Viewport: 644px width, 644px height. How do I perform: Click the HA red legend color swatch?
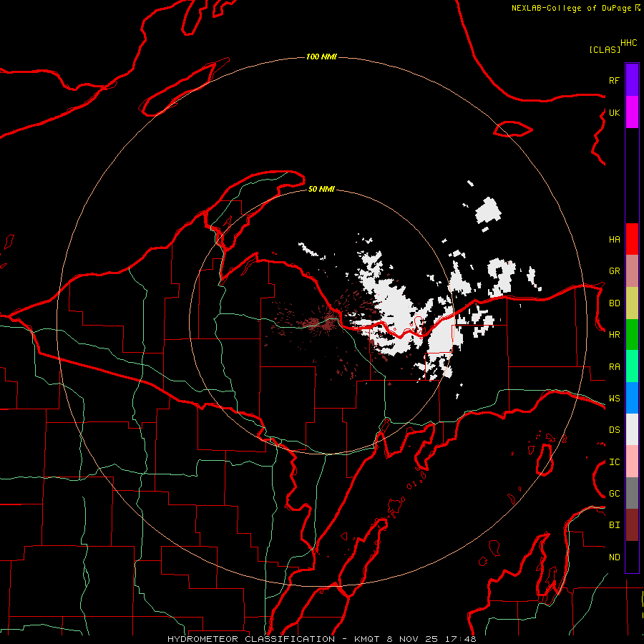coord(632,239)
